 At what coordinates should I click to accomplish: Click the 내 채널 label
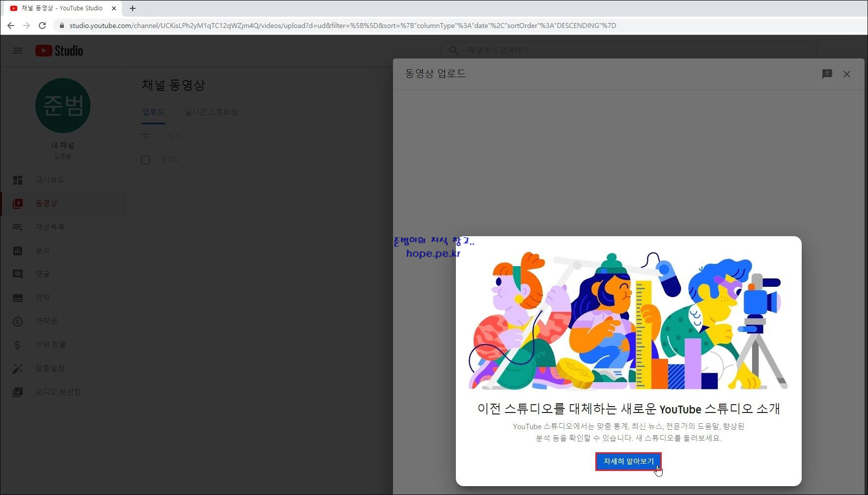pyautogui.click(x=63, y=145)
